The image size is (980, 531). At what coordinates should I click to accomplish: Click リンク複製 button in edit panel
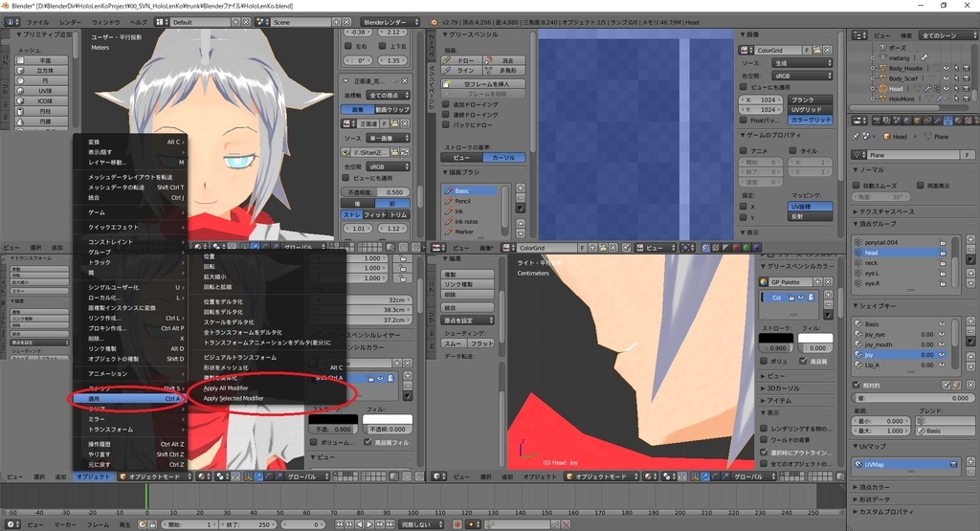pos(467,284)
